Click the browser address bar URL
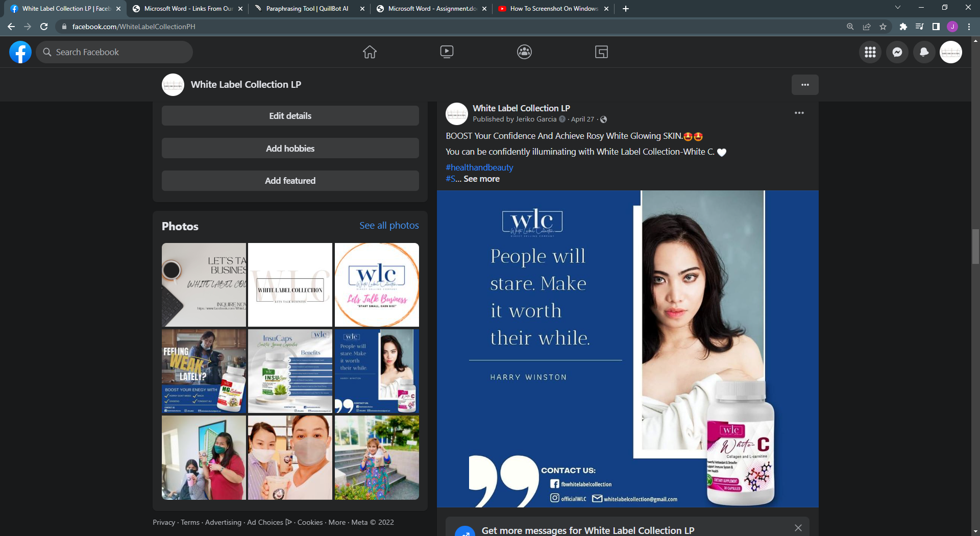This screenshot has height=536, width=980. pos(134,27)
